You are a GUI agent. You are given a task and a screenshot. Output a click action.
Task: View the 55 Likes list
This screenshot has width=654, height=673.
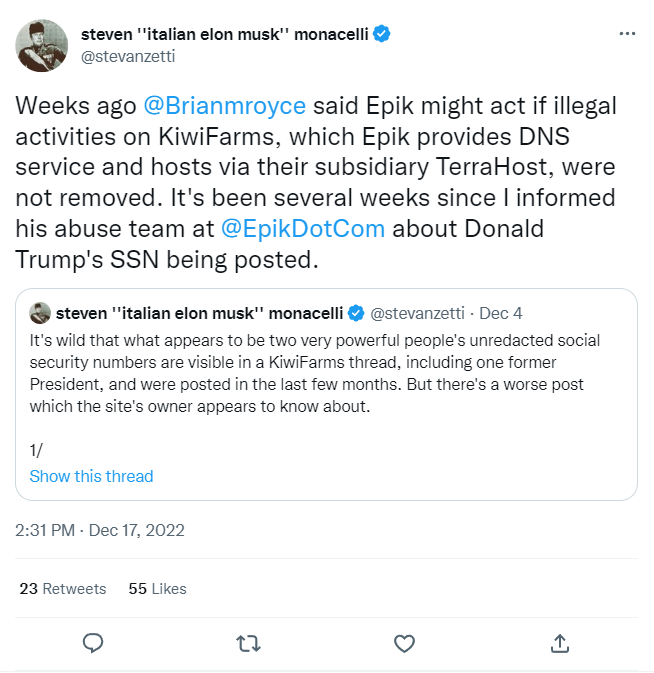coord(157,588)
